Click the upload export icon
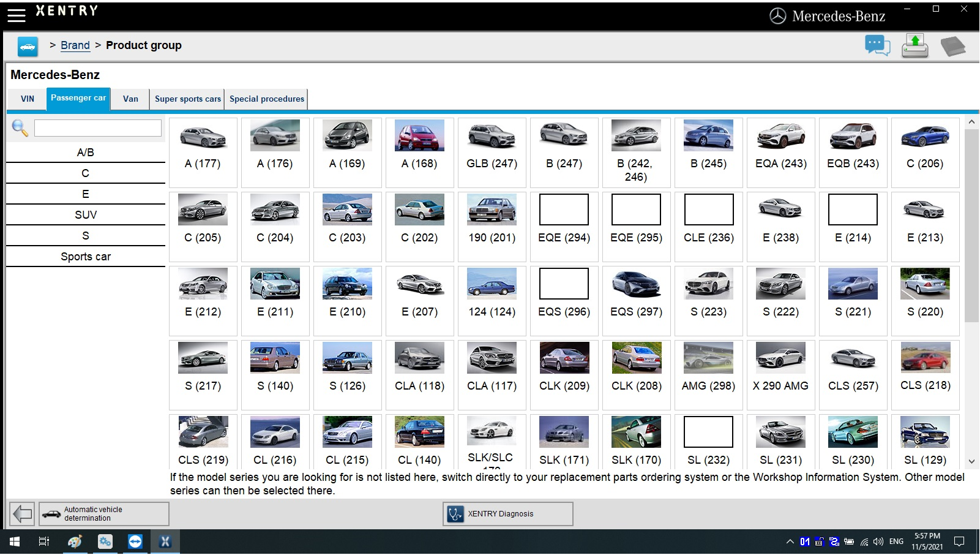The image size is (980, 555). click(x=915, y=46)
